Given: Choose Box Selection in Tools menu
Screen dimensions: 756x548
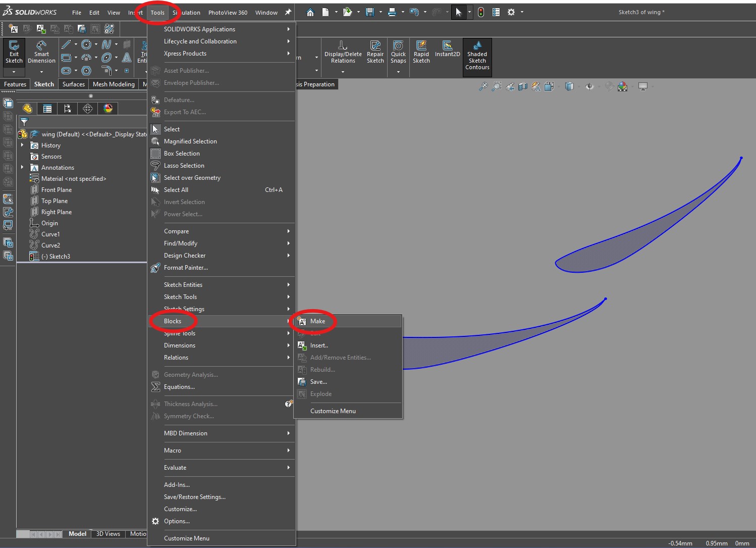Looking at the screenshot, I should coord(221,154).
